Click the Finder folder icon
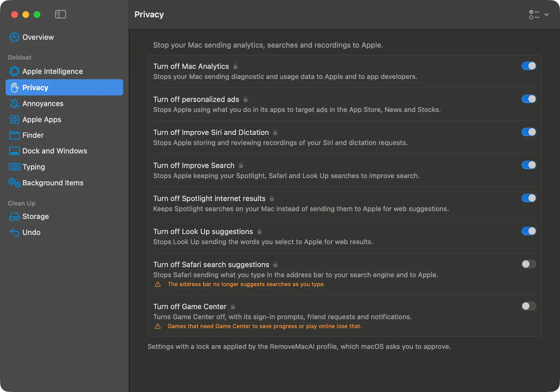 point(14,135)
